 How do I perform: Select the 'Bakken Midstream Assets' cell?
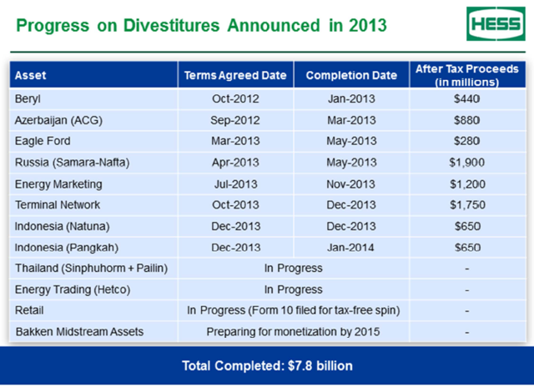(93, 332)
